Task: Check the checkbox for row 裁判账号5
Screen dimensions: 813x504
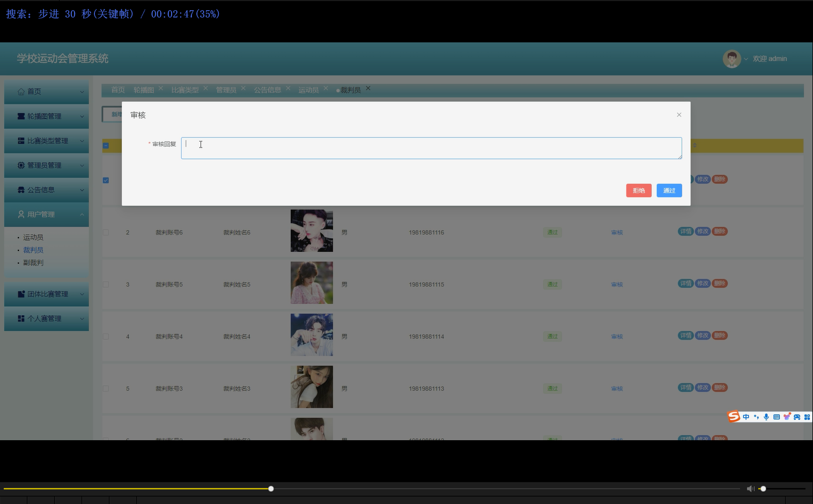Action: (106, 284)
